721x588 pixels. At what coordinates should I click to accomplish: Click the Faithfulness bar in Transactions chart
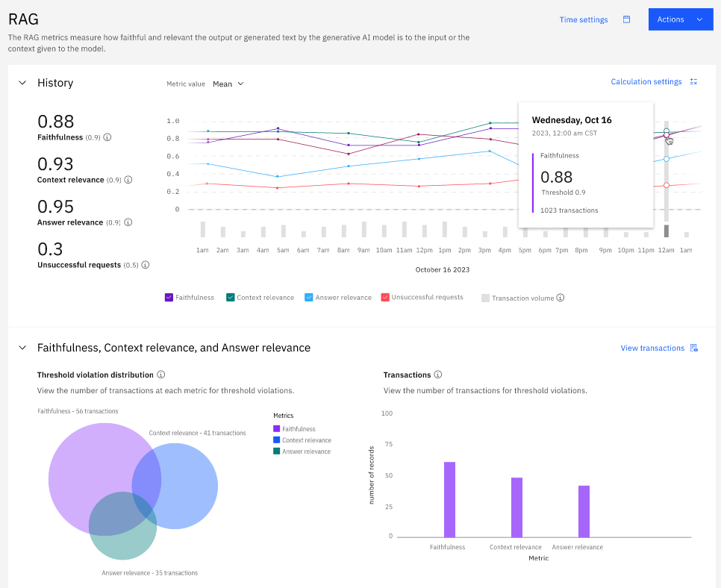tap(449, 499)
